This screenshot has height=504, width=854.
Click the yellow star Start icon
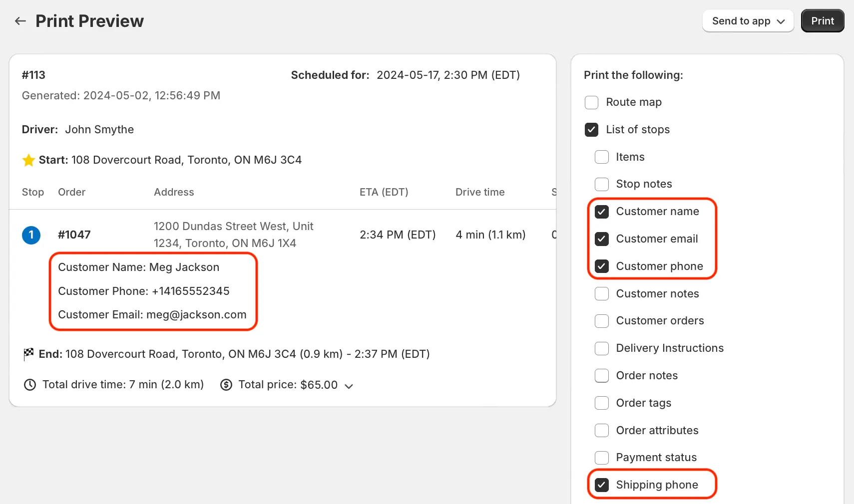click(28, 160)
